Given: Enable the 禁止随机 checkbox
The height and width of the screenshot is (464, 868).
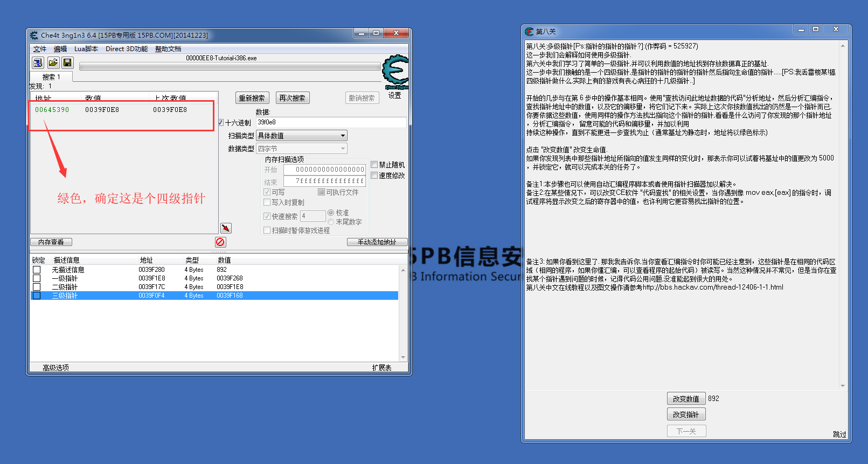Looking at the screenshot, I should pos(374,165).
